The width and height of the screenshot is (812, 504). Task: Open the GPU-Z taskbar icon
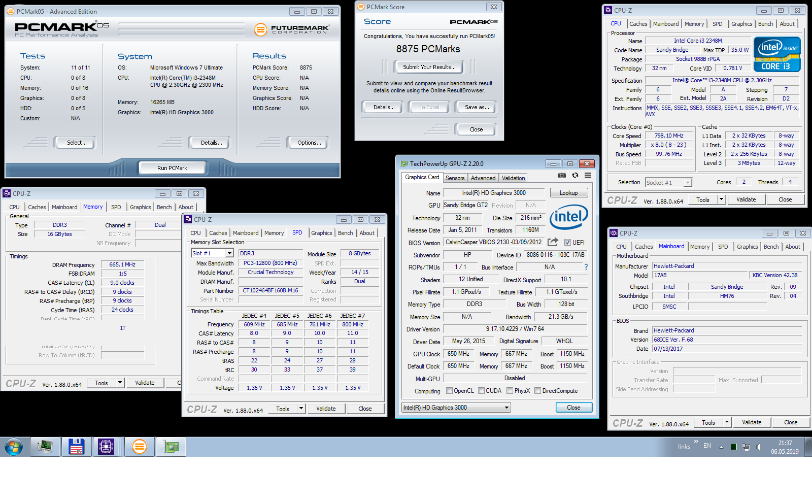point(171,447)
